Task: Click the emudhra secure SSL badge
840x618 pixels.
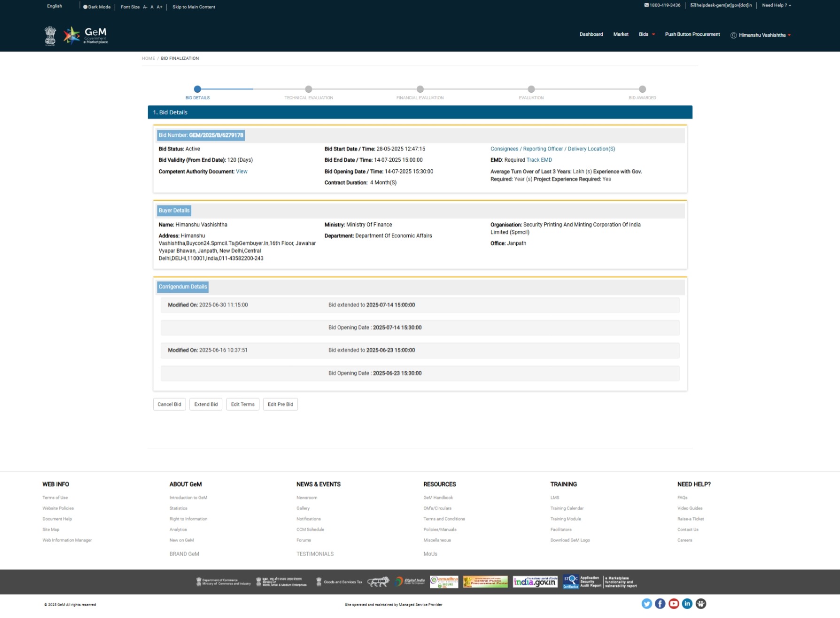Action: coord(444,582)
